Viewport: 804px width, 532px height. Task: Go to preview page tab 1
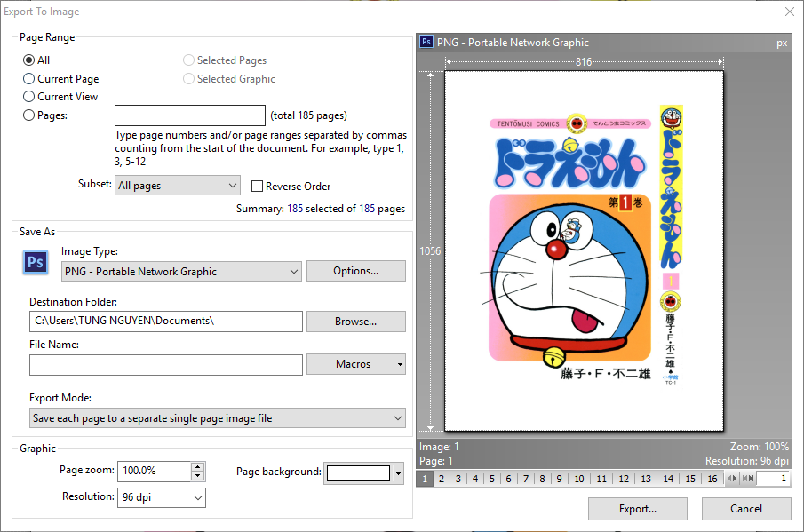point(425,478)
